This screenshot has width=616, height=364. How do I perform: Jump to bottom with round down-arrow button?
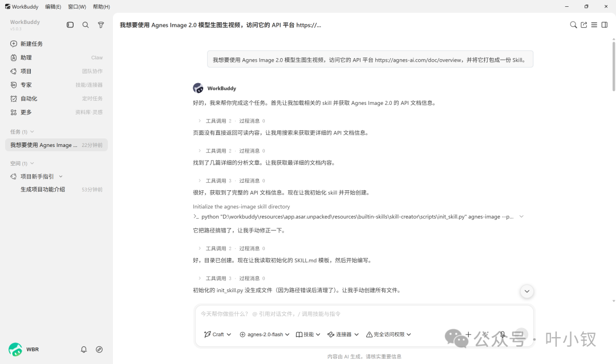coord(527,291)
